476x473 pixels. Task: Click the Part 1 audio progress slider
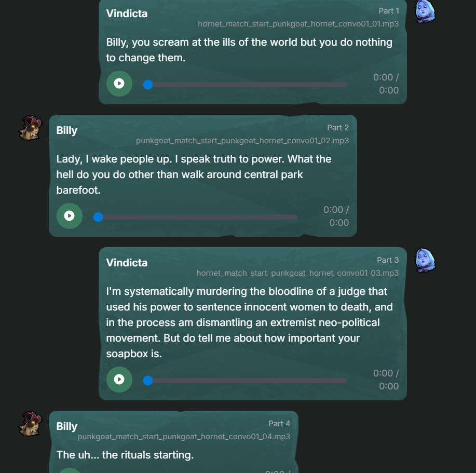[245, 85]
